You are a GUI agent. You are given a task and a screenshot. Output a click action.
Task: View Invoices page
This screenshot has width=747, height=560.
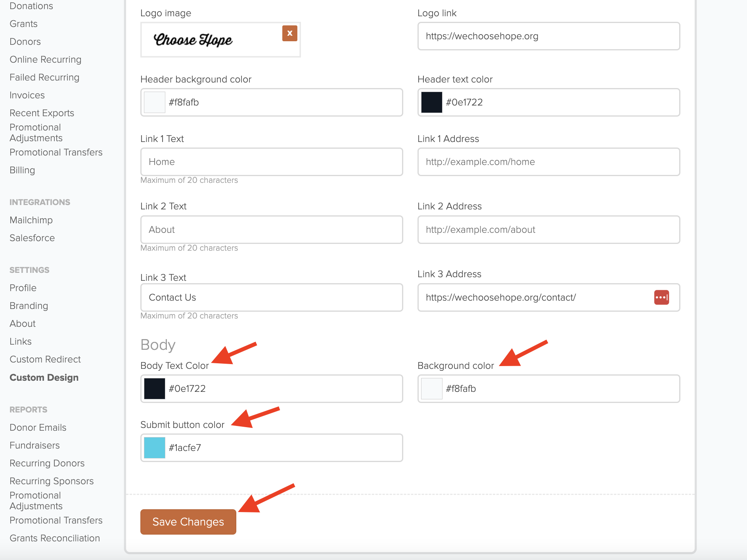pos(27,95)
